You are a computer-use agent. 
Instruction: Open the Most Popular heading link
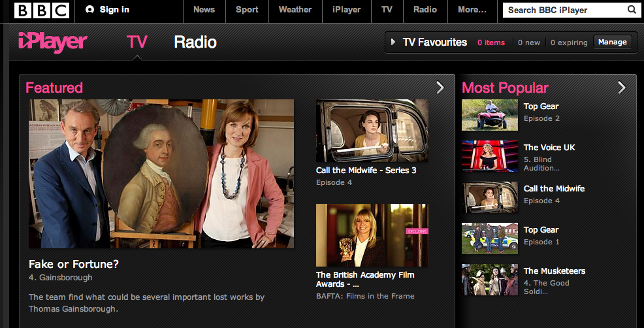tap(505, 88)
